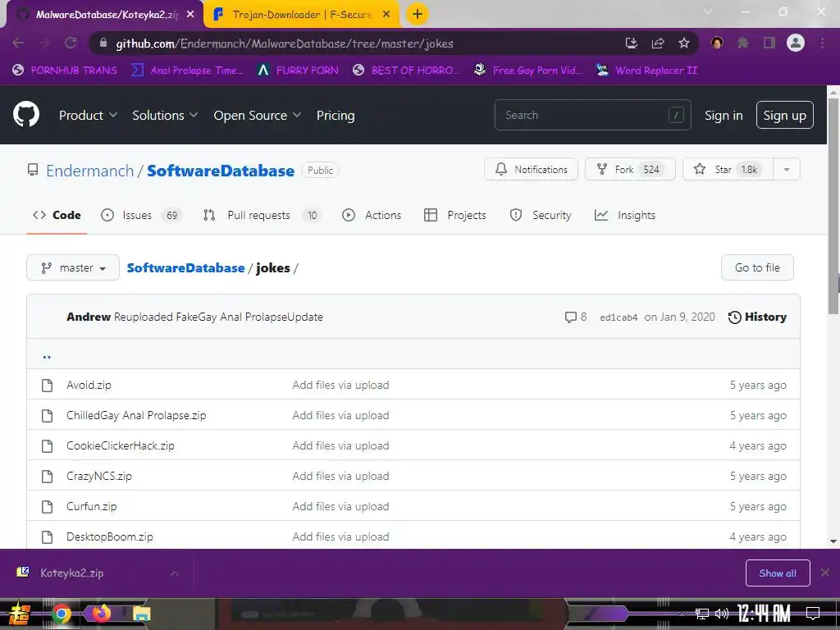Open the Start menu button
This screenshot has height=630, width=840.
tap(19, 614)
